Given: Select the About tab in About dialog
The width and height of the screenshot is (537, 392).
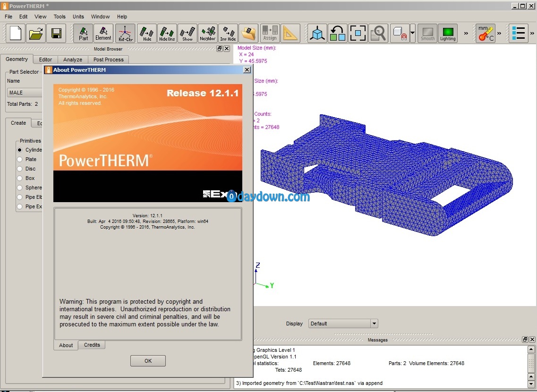Looking at the screenshot, I should point(66,345).
